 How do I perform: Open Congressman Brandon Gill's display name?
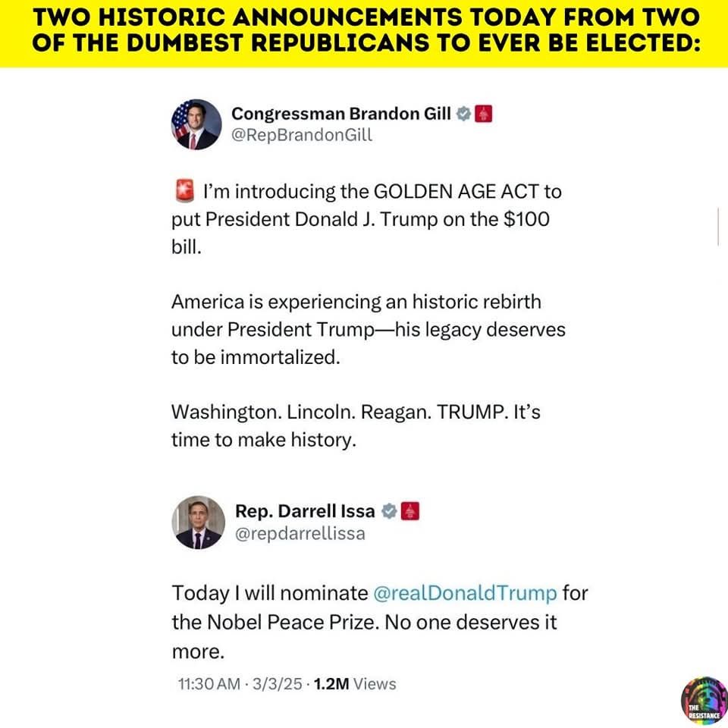click(x=341, y=114)
